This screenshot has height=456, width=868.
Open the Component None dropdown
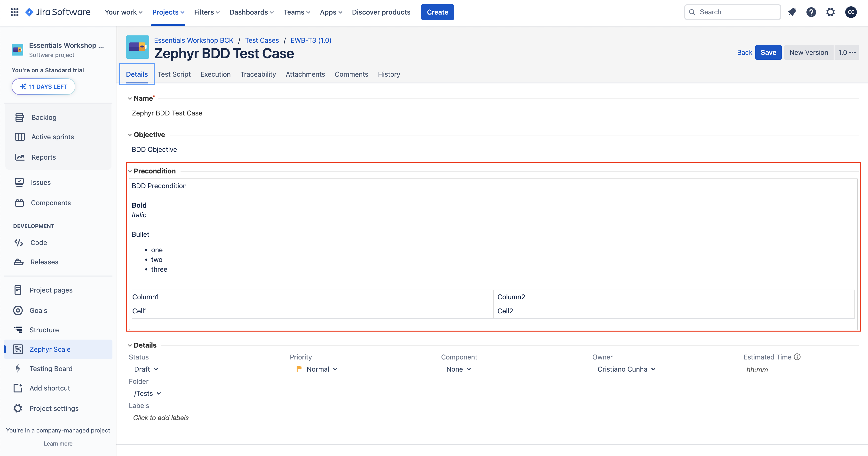[x=458, y=369]
